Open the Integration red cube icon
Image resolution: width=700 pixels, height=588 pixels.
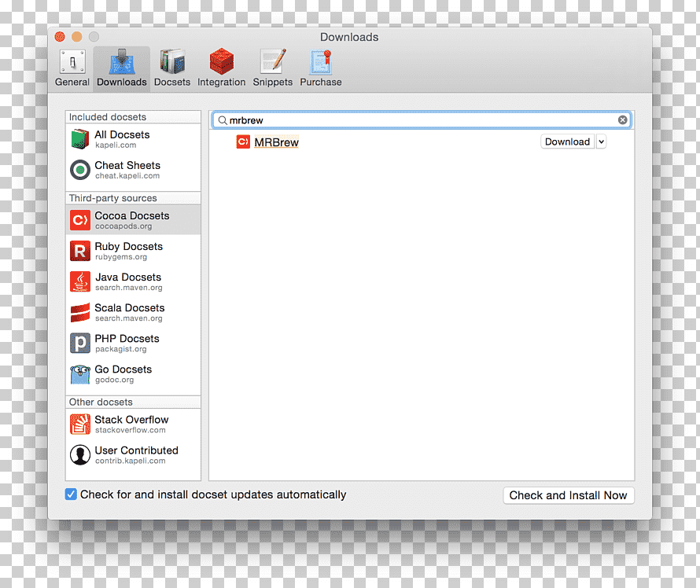click(x=222, y=61)
